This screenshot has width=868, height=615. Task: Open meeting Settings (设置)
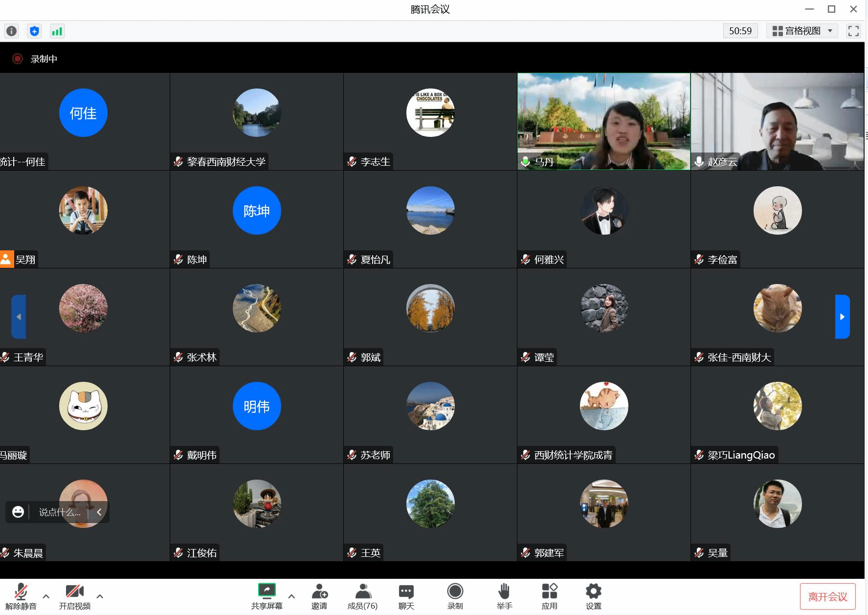tap(593, 596)
